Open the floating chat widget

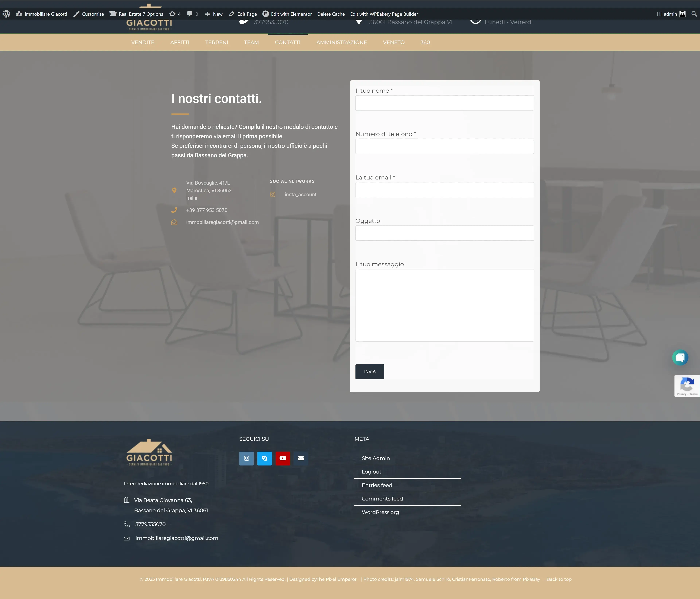[x=680, y=358]
